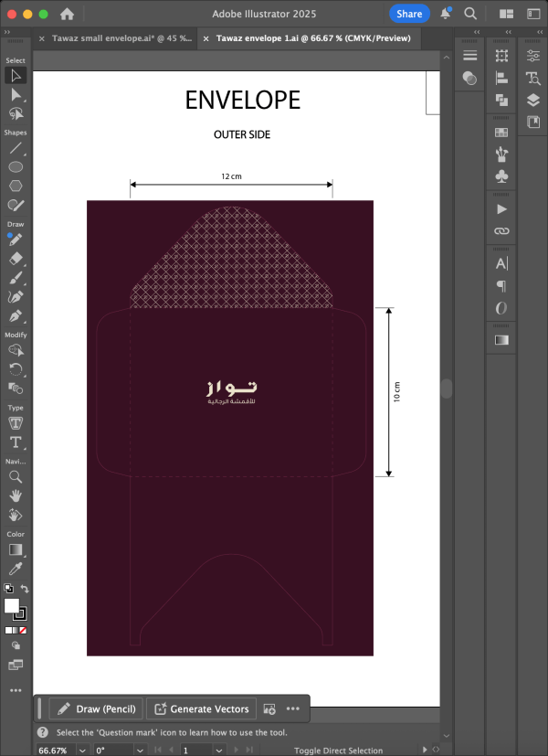The image size is (548, 756).
Task: Open the Retype panel
Action: (533, 78)
